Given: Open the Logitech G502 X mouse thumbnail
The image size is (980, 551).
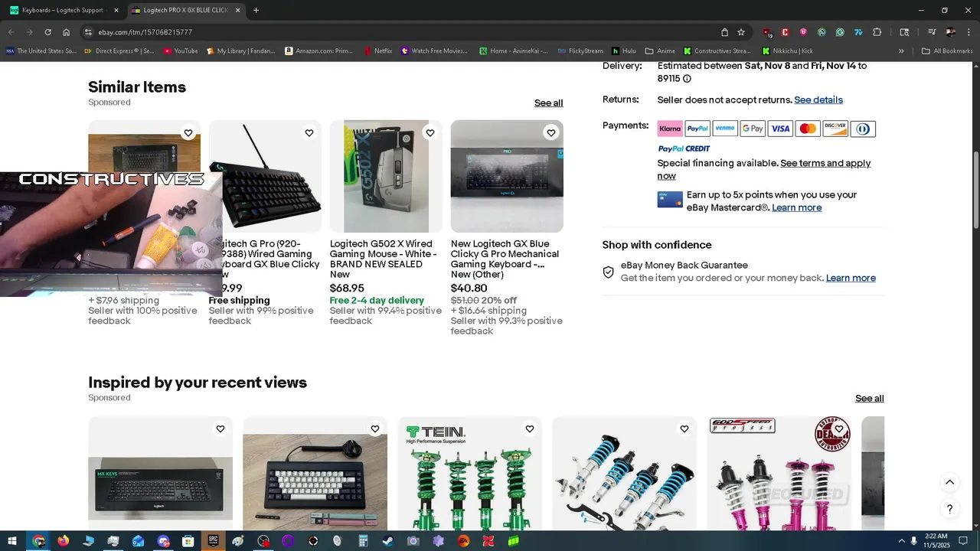Looking at the screenshot, I should coord(386,176).
